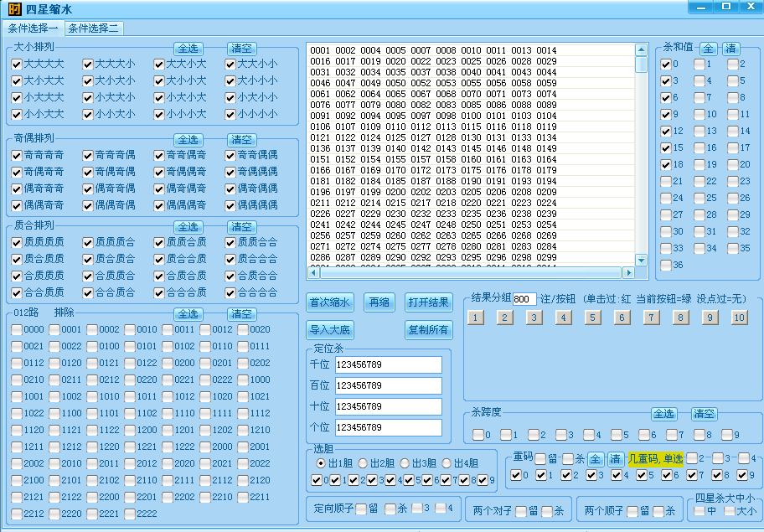
Task: Click the right arrow of the horizontal scrollbar
Action: click(x=628, y=273)
